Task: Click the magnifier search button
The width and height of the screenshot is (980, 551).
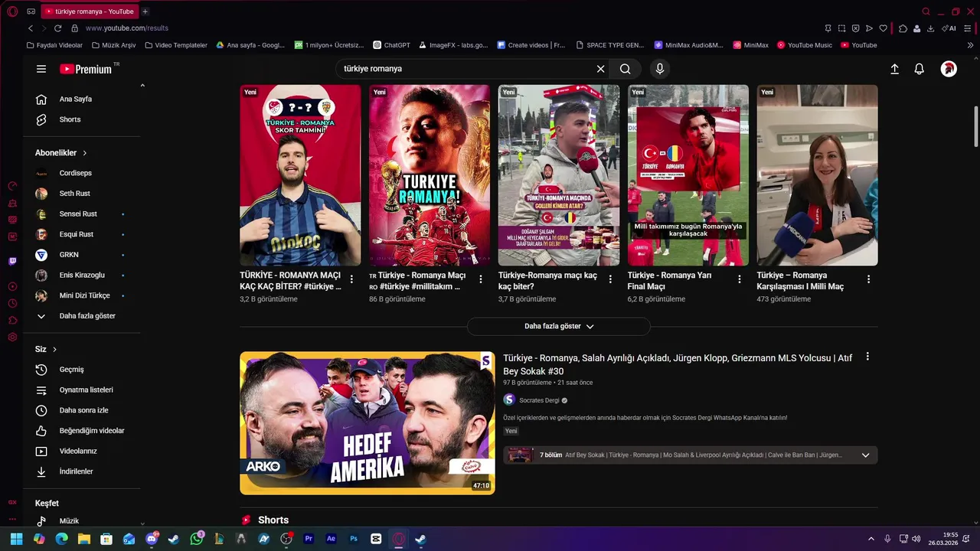Action: click(x=626, y=69)
